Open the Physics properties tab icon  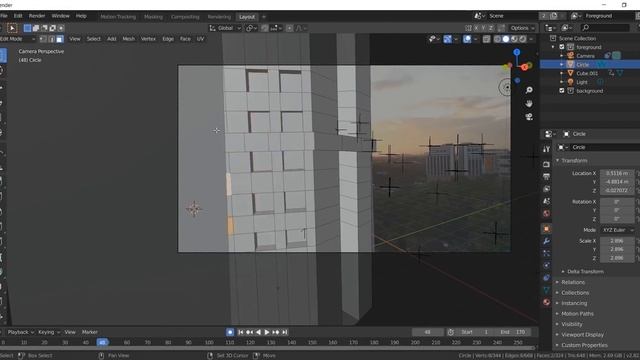click(x=546, y=266)
